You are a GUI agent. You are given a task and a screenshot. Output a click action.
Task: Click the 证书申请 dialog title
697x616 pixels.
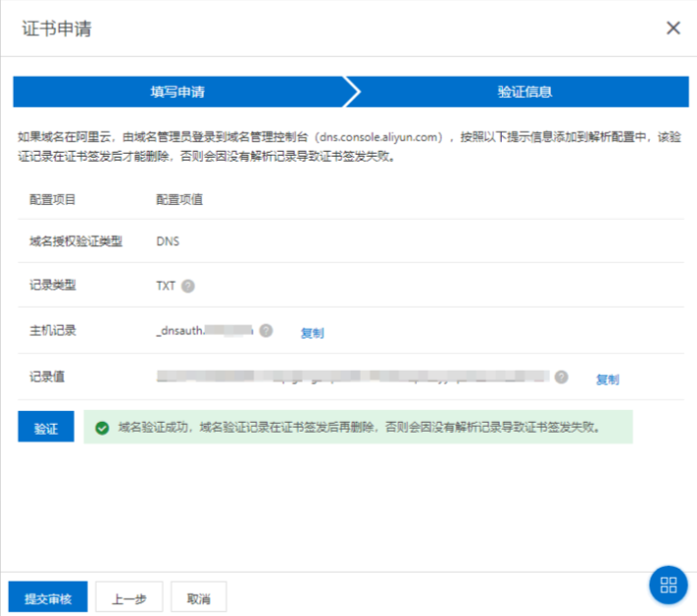(x=57, y=29)
